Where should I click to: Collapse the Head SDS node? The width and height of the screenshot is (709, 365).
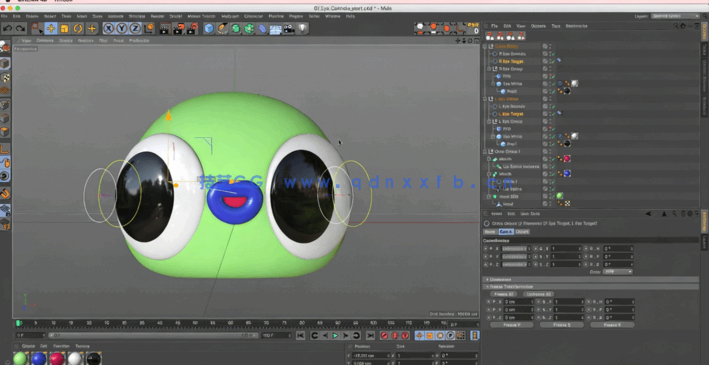point(489,197)
